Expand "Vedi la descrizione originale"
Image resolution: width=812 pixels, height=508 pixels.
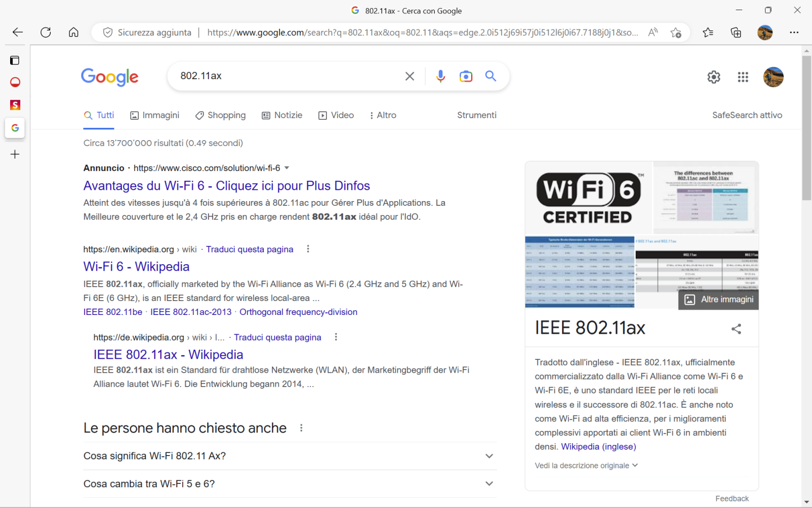point(586,466)
